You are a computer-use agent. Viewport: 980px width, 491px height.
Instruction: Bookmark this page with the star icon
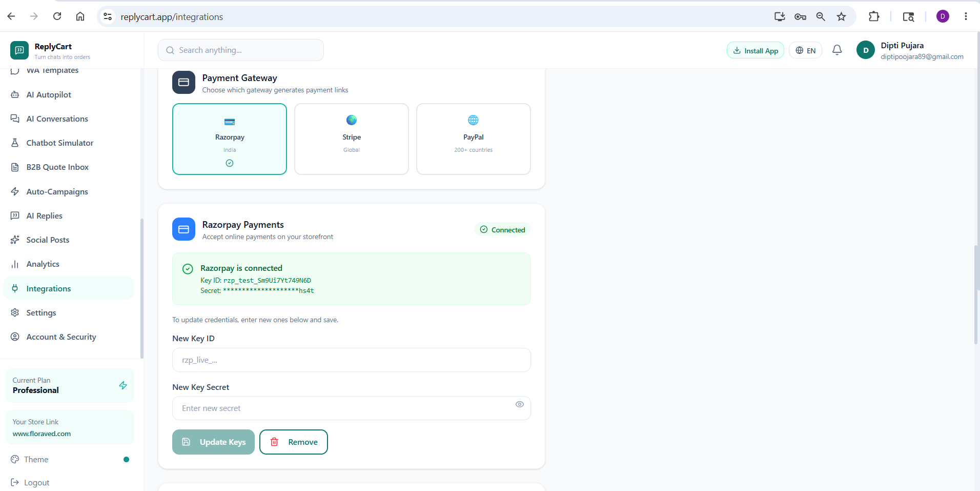pyautogui.click(x=841, y=16)
